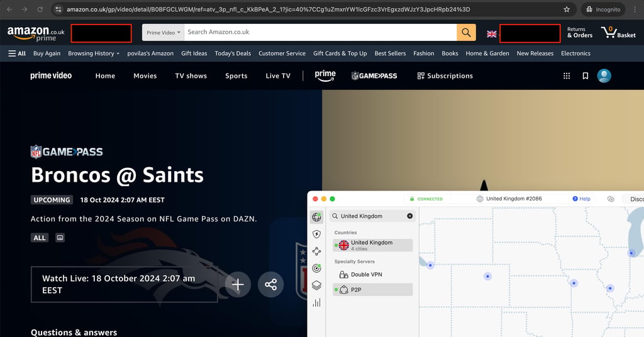
Task: Open Gift Ideas link
Action: coord(194,53)
